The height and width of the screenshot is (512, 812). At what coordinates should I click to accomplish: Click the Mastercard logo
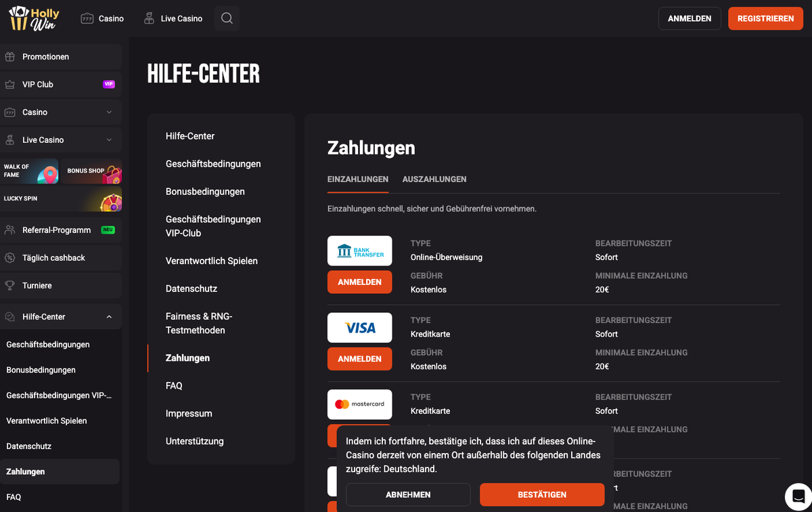360,404
